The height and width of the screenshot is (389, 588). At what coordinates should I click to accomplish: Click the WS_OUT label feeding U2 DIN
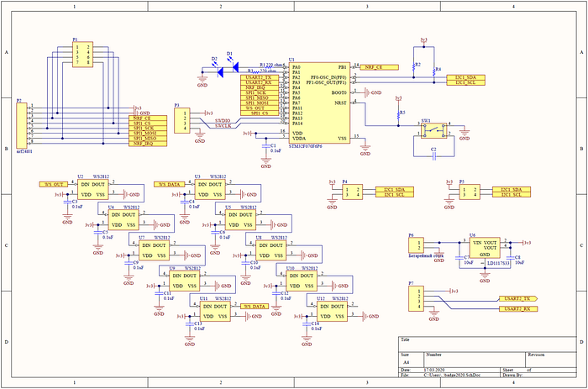[x=54, y=184]
